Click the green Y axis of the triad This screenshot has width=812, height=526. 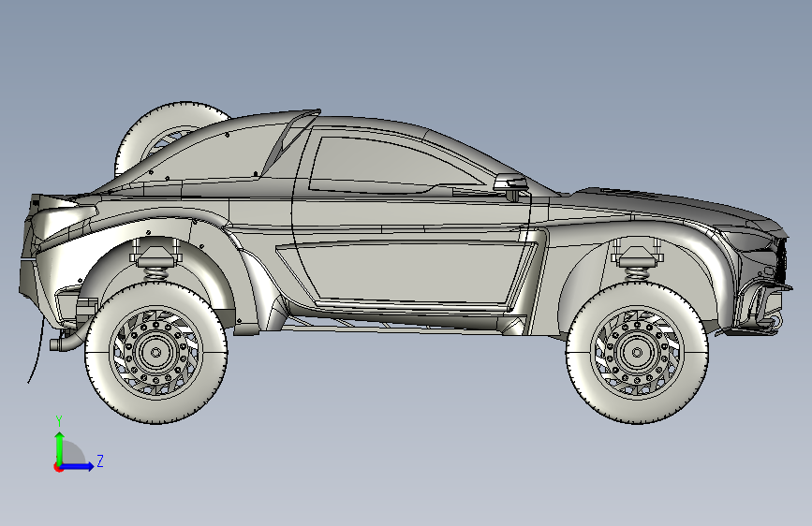tap(60, 447)
